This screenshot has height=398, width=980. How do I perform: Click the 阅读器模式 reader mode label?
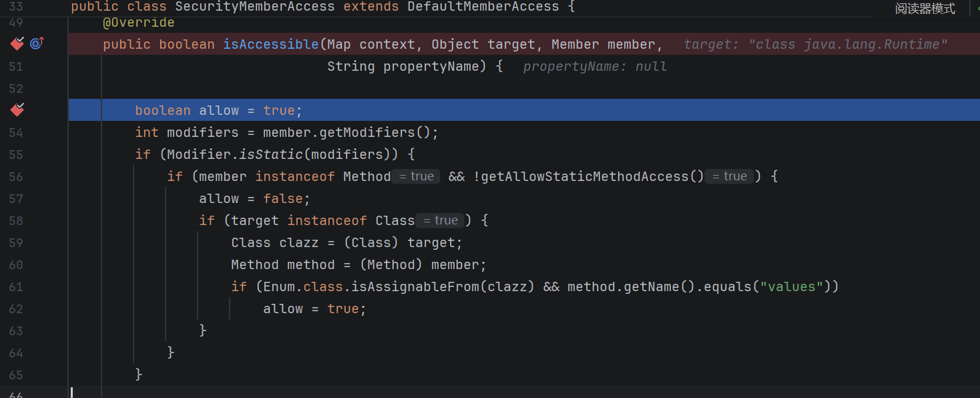click(x=925, y=9)
